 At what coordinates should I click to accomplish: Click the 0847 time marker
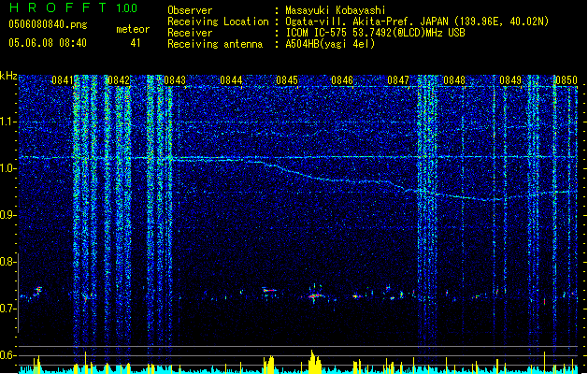tap(398, 80)
